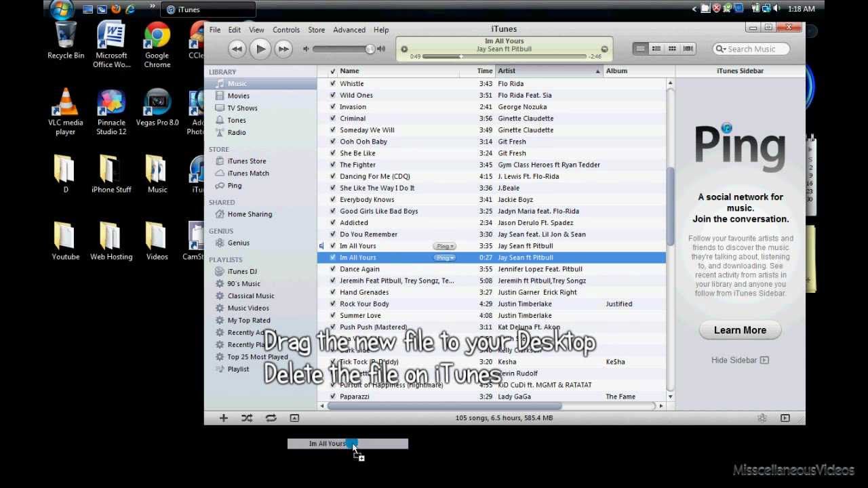Viewport: 868px width, 488px height.
Task: Click Hide Sidebar link
Action: click(740, 360)
